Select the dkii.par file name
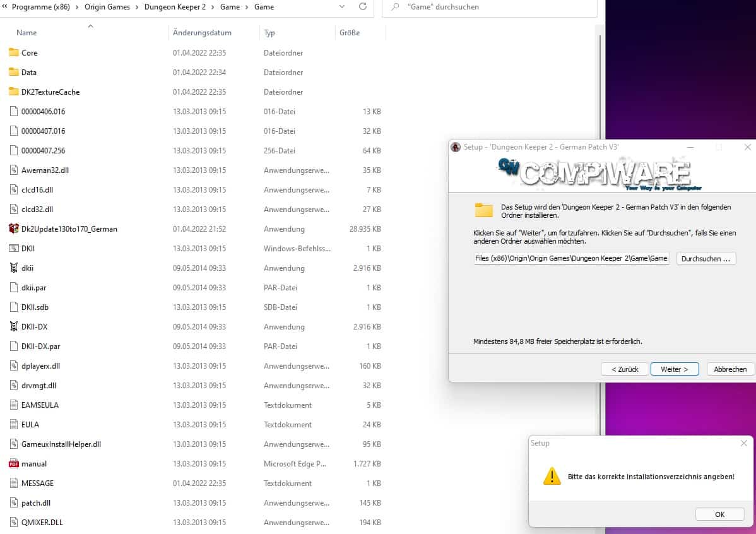This screenshot has width=756, height=534. [x=33, y=287]
